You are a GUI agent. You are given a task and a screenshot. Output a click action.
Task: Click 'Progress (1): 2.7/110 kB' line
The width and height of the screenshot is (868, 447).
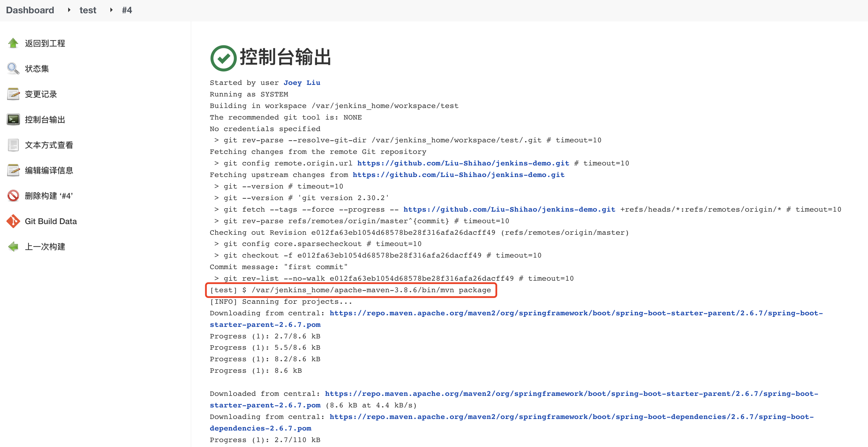pyautogui.click(x=265, y=439)
